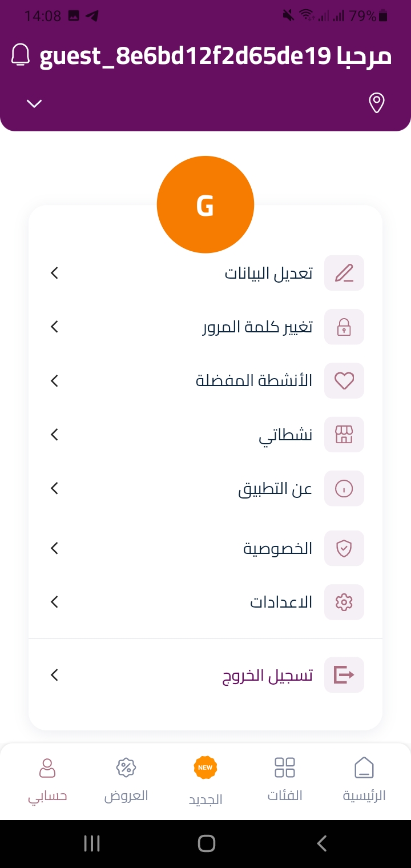Click the pencil edit data icon

tap(344, 273)
